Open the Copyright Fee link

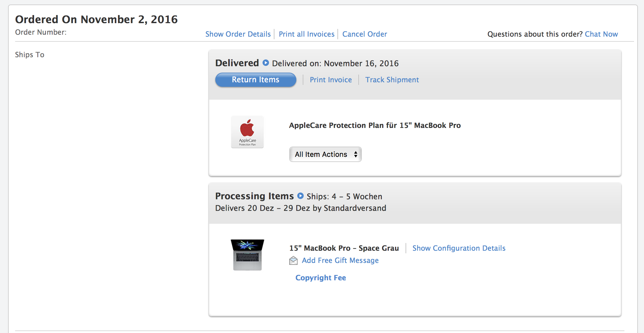pos(321,278)
